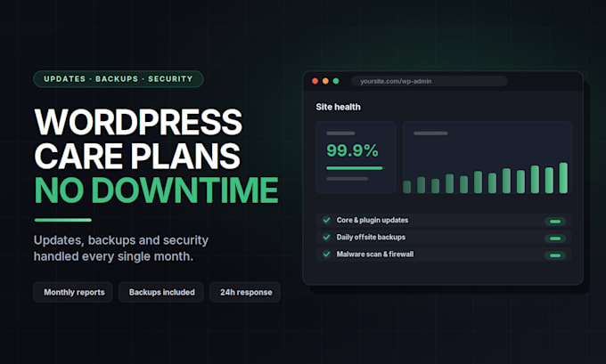Click the Site health heading
The height and width of the screenshot is (364, 606).
pos(338,107)
